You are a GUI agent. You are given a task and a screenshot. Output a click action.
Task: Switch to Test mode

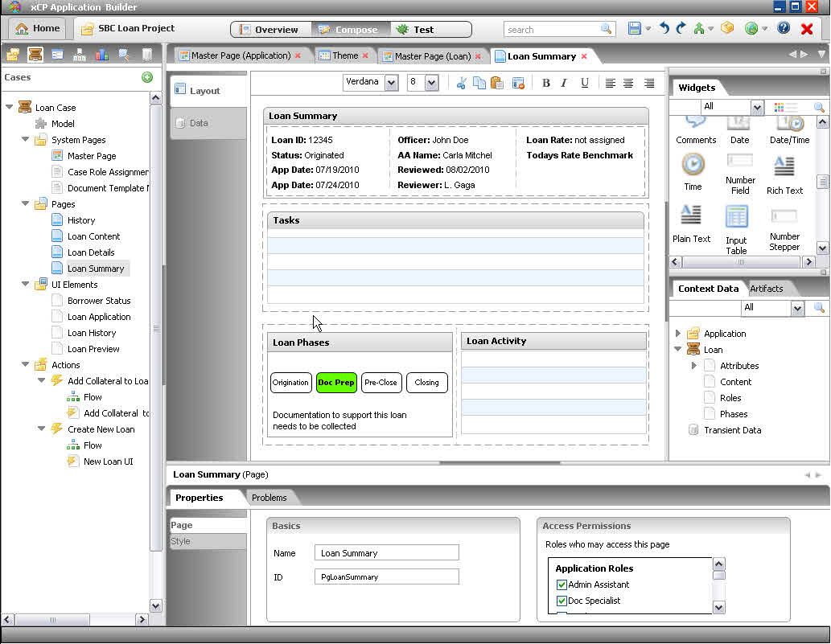430,30
